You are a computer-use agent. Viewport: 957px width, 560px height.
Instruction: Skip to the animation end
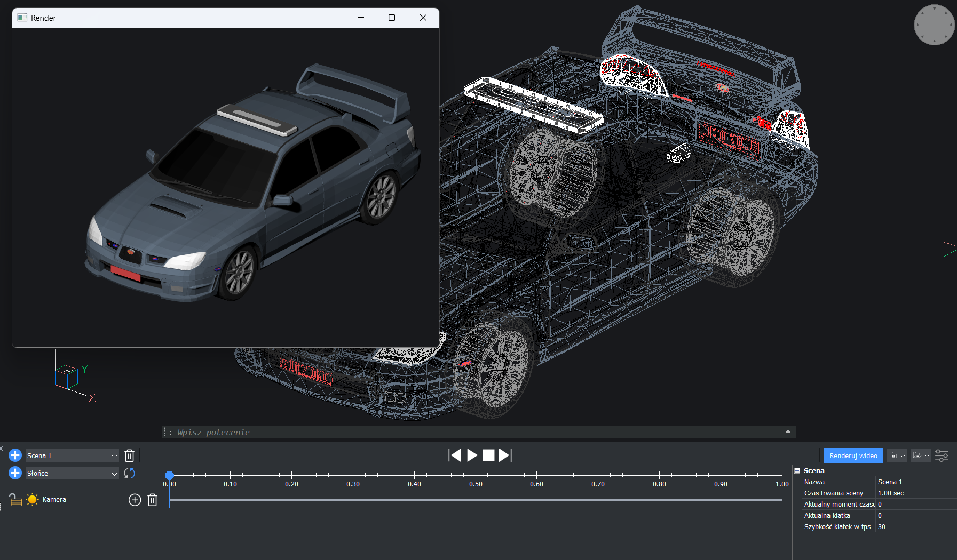pos(505,455)
